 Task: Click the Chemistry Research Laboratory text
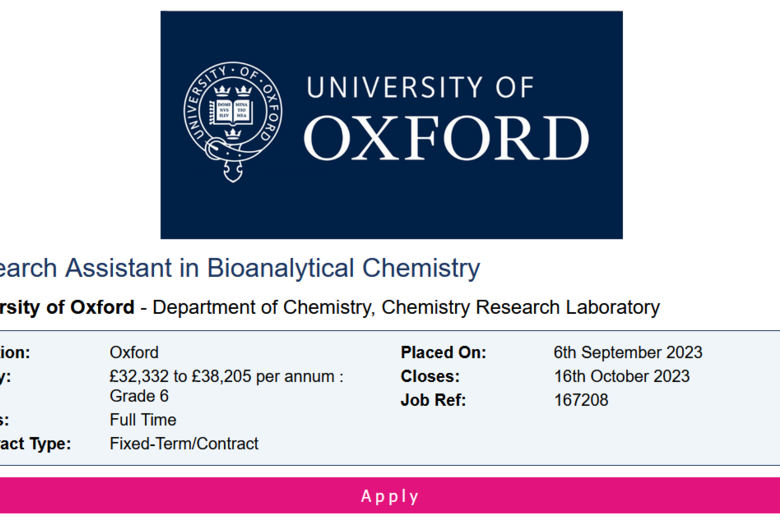point(520,308)
